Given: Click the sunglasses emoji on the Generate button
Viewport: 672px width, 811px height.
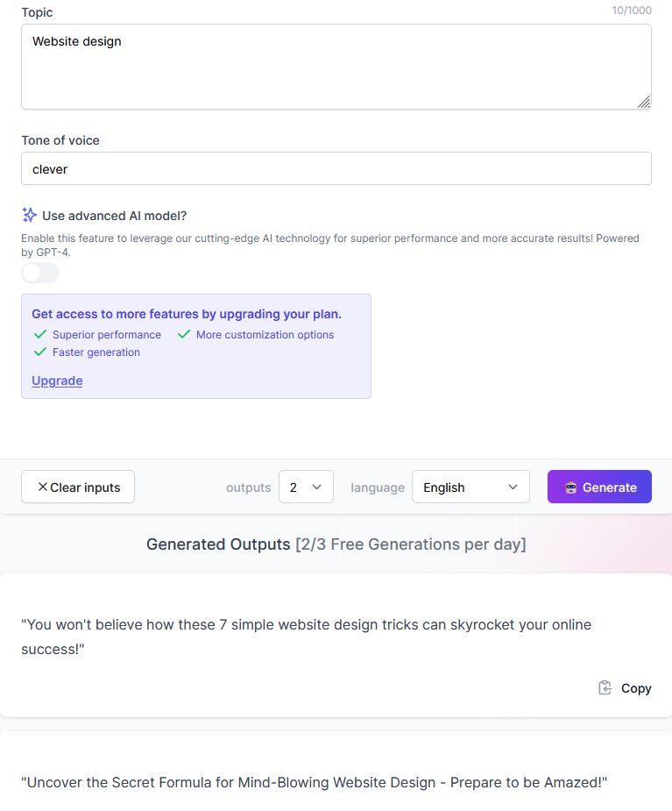Looking at the screenshot, I should (x=570, y=487).
